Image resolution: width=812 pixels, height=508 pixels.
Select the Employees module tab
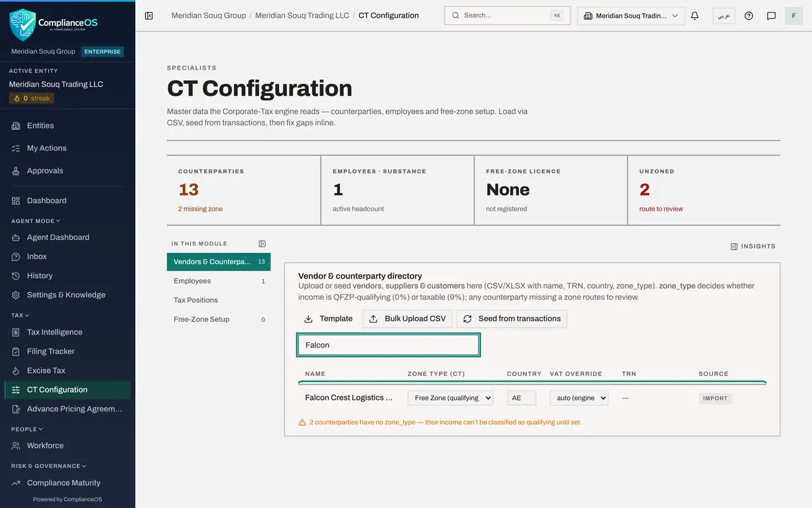(219, 281)
